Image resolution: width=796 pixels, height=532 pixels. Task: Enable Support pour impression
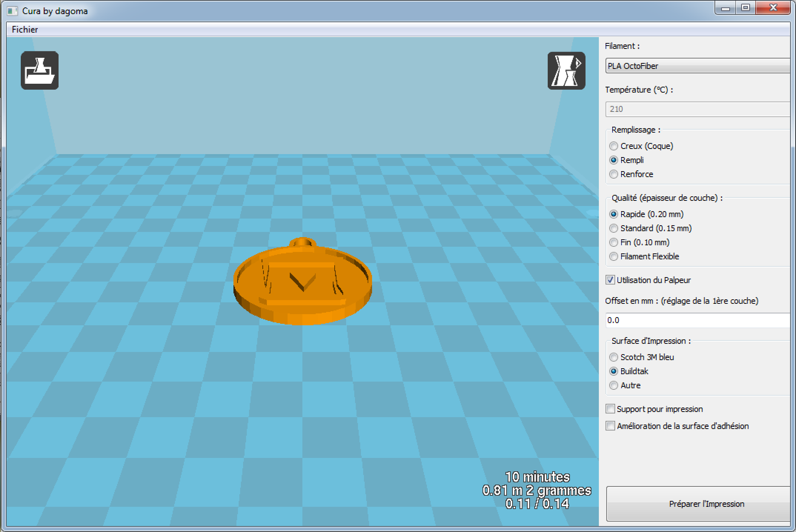(x=610, y=409)
